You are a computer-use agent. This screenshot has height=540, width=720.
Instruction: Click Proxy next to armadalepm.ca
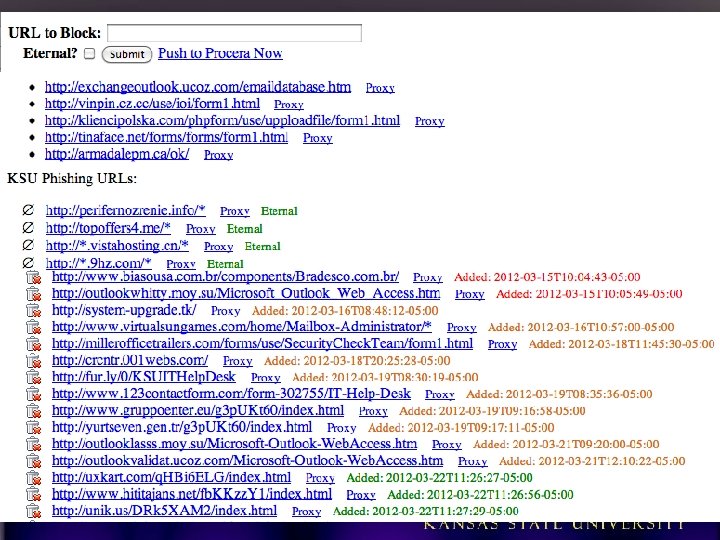tap(219, 155)
